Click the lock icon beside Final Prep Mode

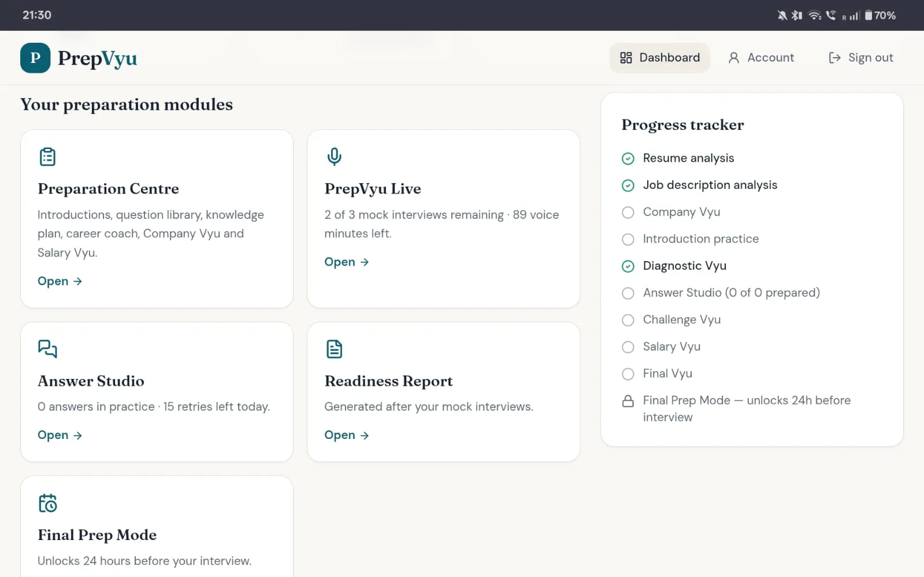[628, 401]
